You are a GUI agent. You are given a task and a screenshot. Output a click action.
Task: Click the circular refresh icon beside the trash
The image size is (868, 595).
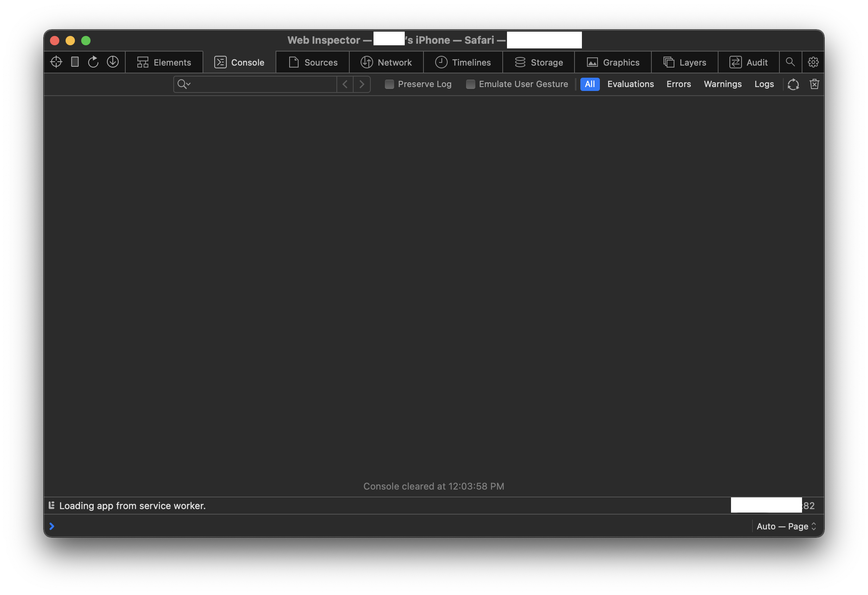pos(793,84)
